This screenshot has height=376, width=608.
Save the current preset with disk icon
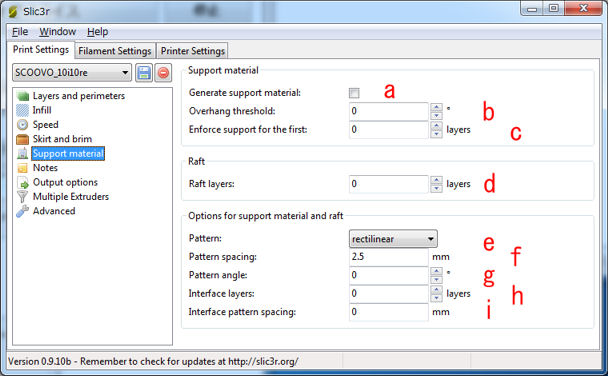pyautogui.click(x=144, y=73)
